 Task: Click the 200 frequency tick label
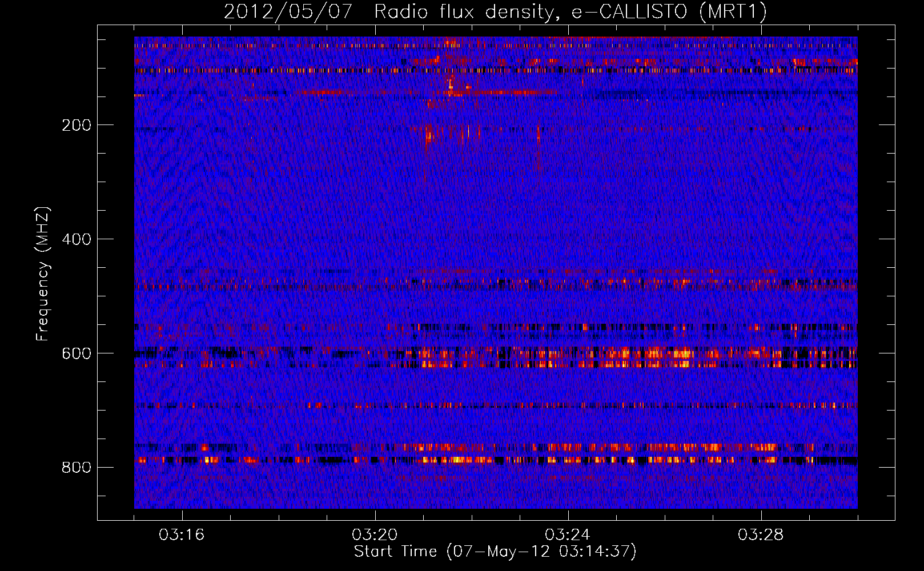[77, 125]
